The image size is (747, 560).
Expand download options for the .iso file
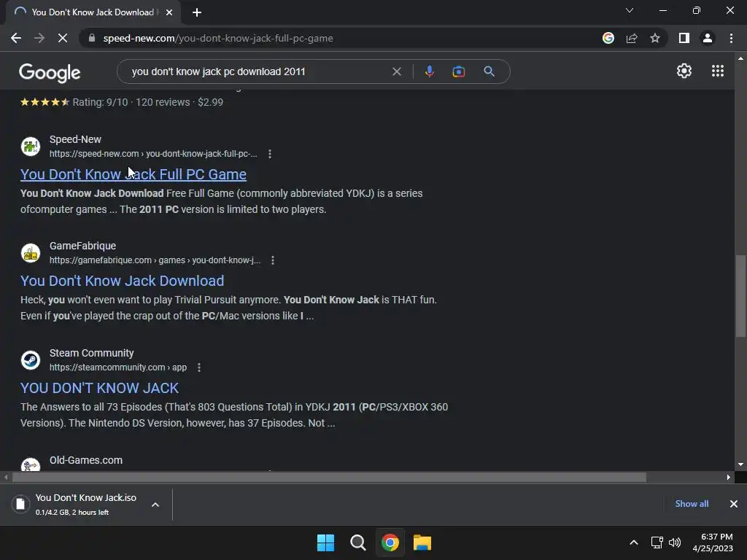(x=155, y=505)
